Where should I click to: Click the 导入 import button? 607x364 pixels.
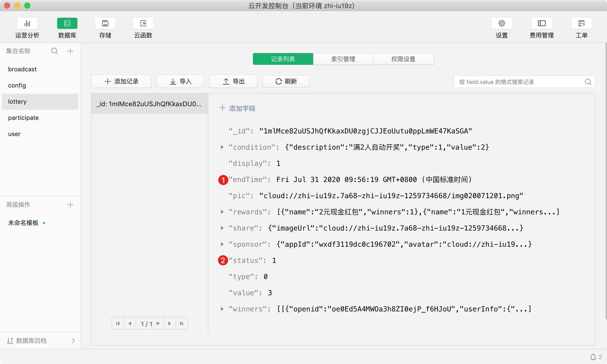pyautogui.click(x=180, y=81)
